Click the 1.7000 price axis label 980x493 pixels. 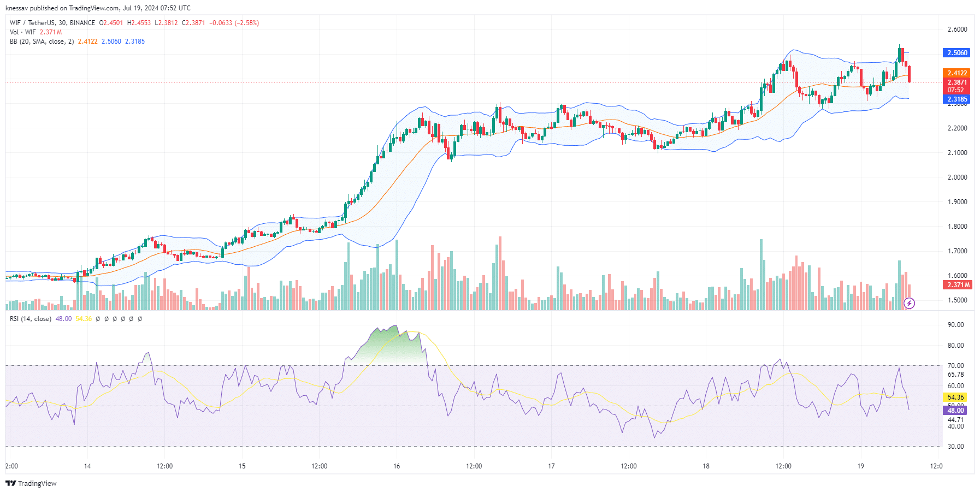[957, 251]
